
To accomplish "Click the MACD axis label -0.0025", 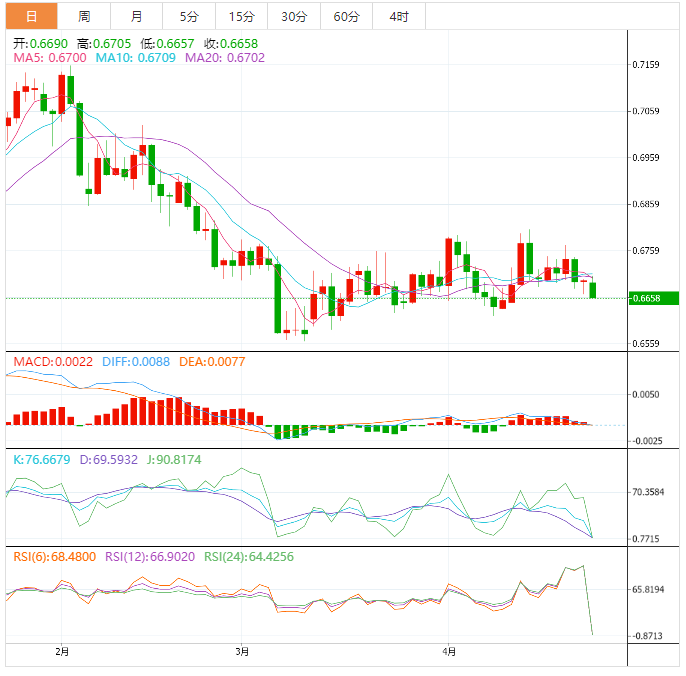I will (x=647, y=441).
